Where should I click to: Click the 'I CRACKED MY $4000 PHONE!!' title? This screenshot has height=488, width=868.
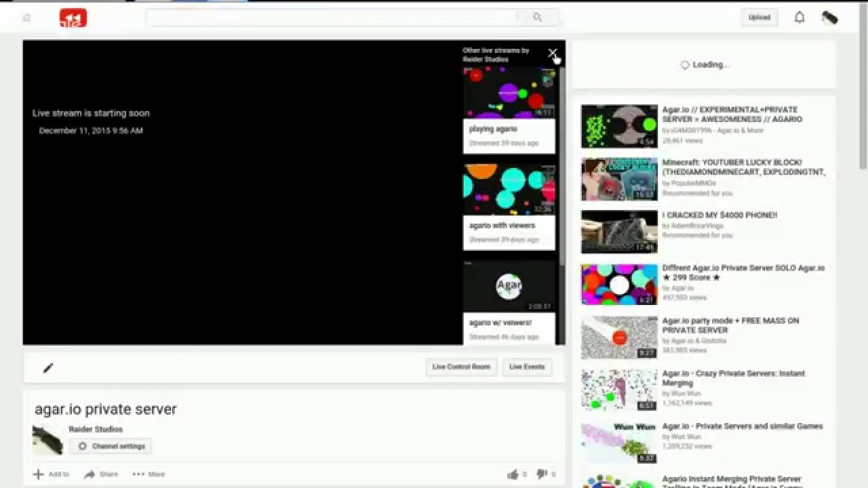click(719, 215)
